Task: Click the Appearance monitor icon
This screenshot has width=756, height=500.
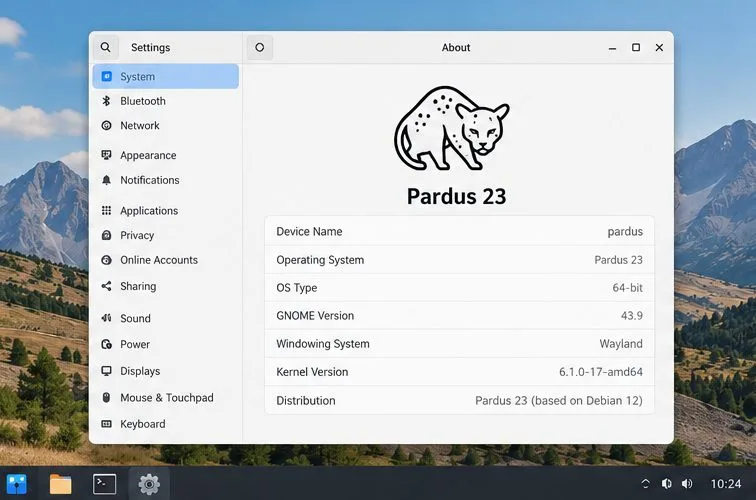Action: tap(107, 155)
